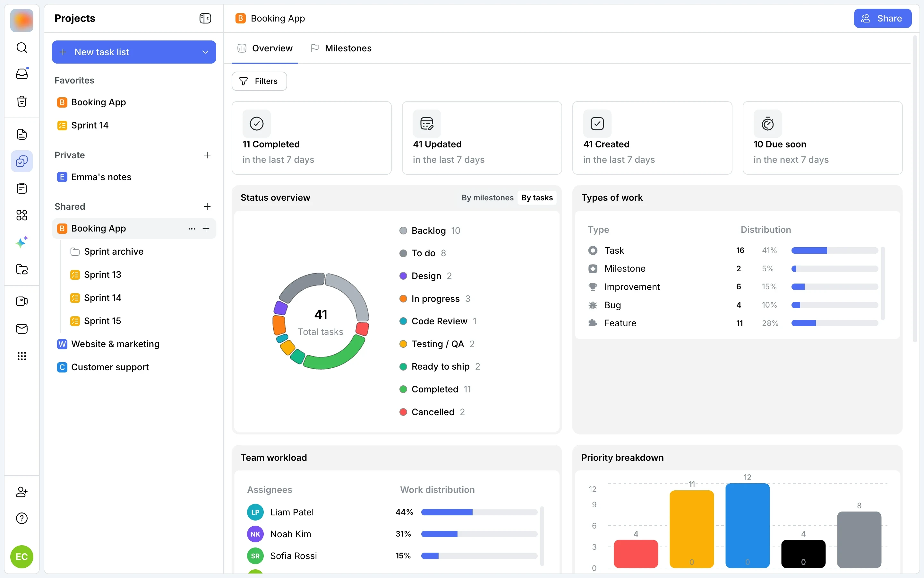Open the shared folder icon in rail
The height and width of the screenshot is (578, 924).
click(22, 269)
